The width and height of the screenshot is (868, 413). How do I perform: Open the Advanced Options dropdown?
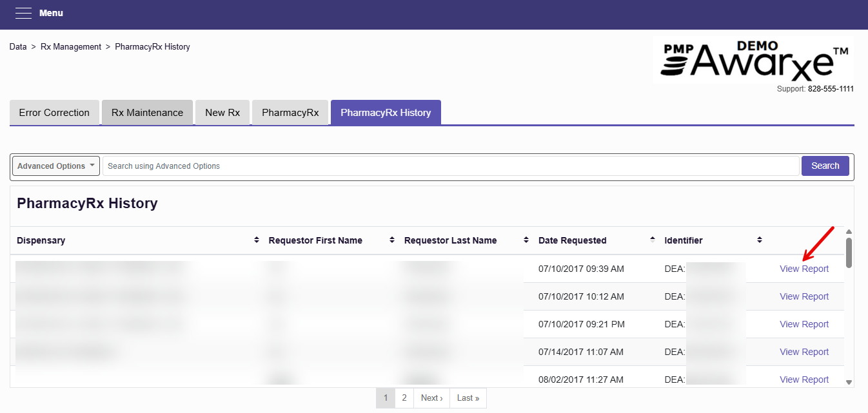pos(56,166)
